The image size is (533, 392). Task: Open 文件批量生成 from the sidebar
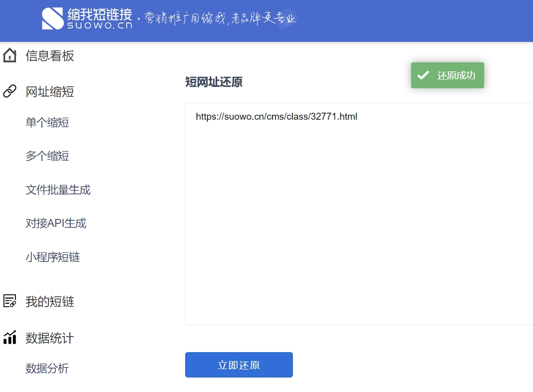click(x=58, y=190)
